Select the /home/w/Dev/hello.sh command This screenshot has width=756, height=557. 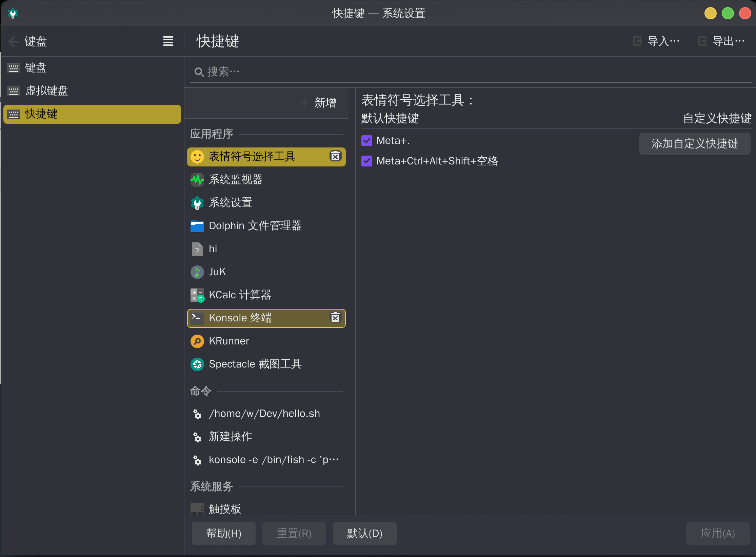click(x=266, y=414)
